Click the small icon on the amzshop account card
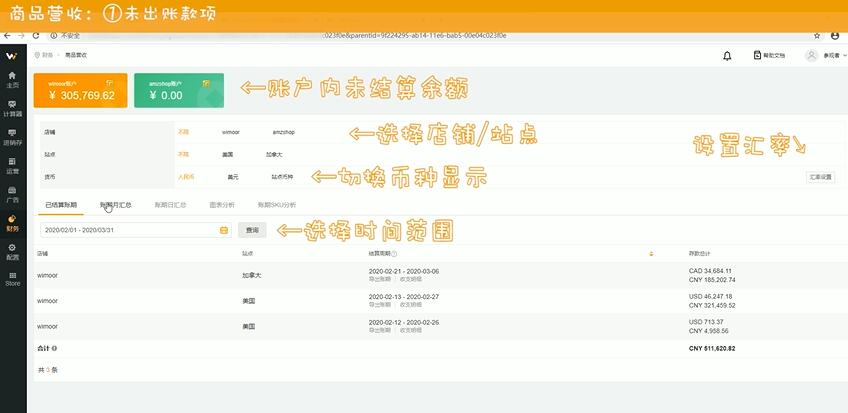 206,83
